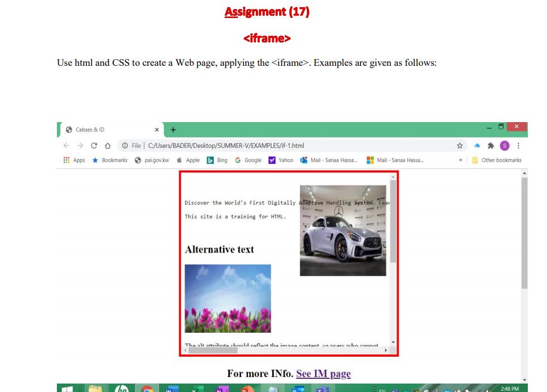Viewport: 547px width, 392px height.
Task: Open Chrome from the Windows taskbar
Action: 147,388
